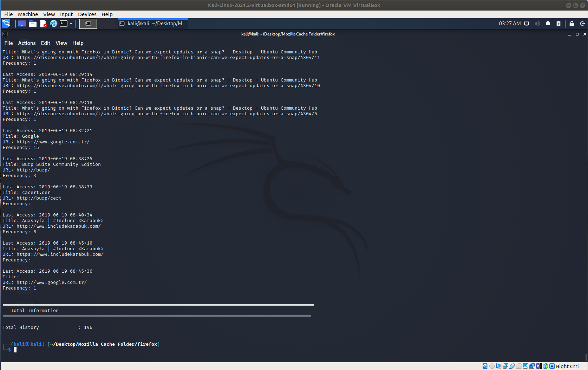The height and width of the screenshot is (370, 588).
Task: Click VirtualBox USB devices status icon
Action: [x=512, y=366]
